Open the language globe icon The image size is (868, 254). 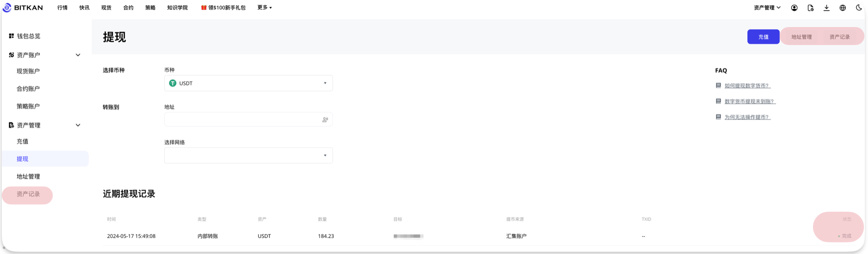tap(842, 8)
